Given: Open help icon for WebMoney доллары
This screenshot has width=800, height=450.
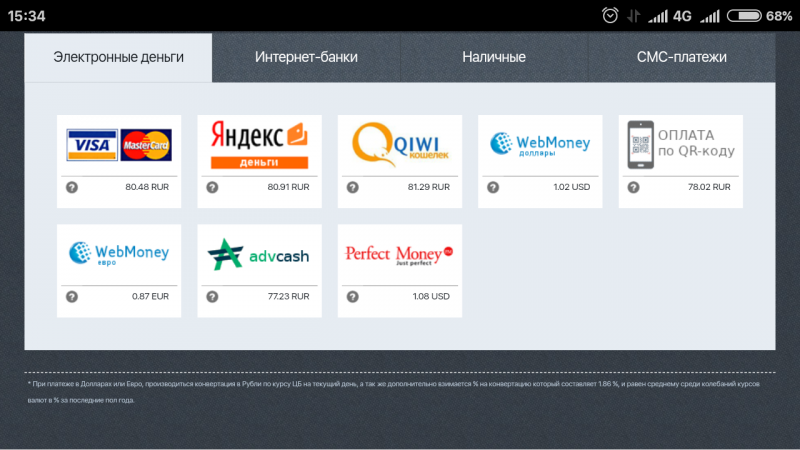Looking at the screenshot, I should 493,187.
